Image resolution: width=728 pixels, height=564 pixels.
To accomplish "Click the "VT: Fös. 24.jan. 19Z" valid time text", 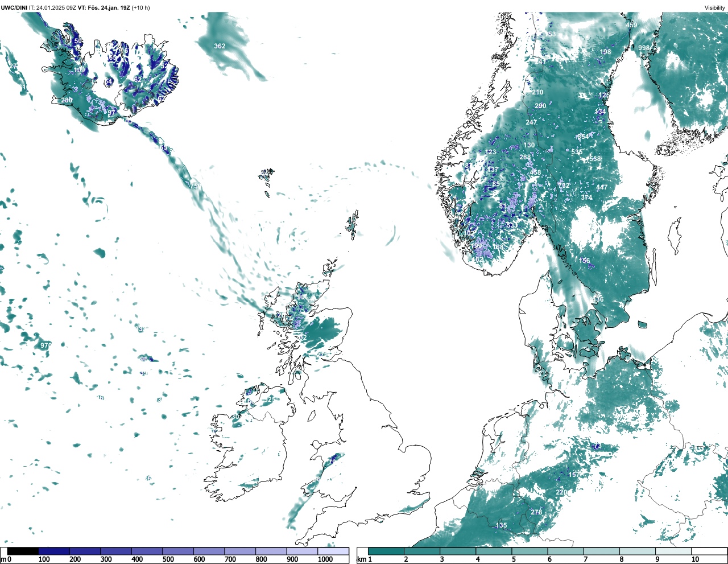I will click(x=104, y=7).
